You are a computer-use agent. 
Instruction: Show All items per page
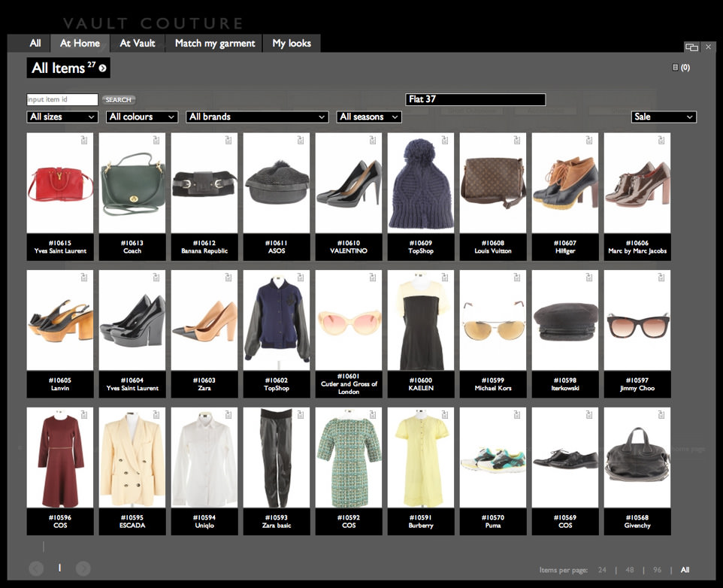point(685,570)
